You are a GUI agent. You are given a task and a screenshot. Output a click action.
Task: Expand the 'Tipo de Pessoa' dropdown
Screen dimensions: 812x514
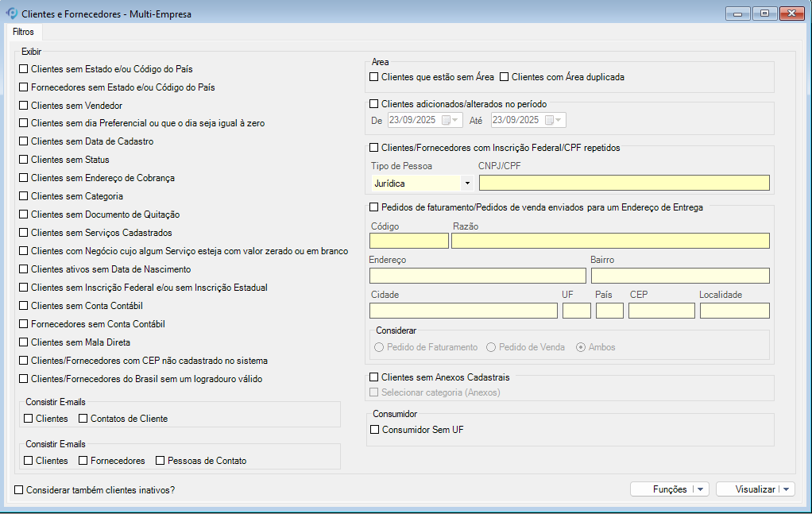(x=466, y=184)
